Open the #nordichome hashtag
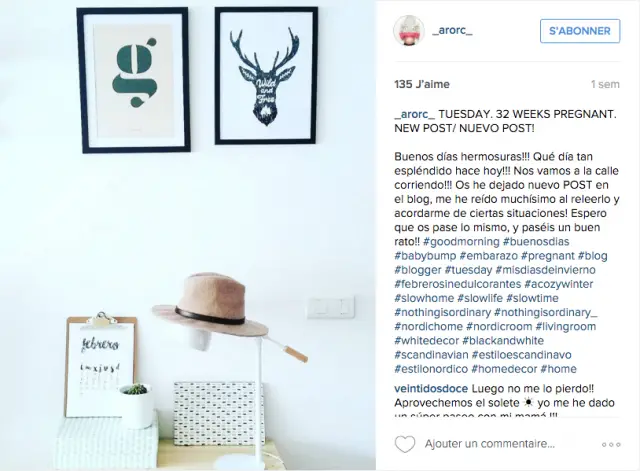Viewport: 640px width, 471px height. [x=429, y=327]
